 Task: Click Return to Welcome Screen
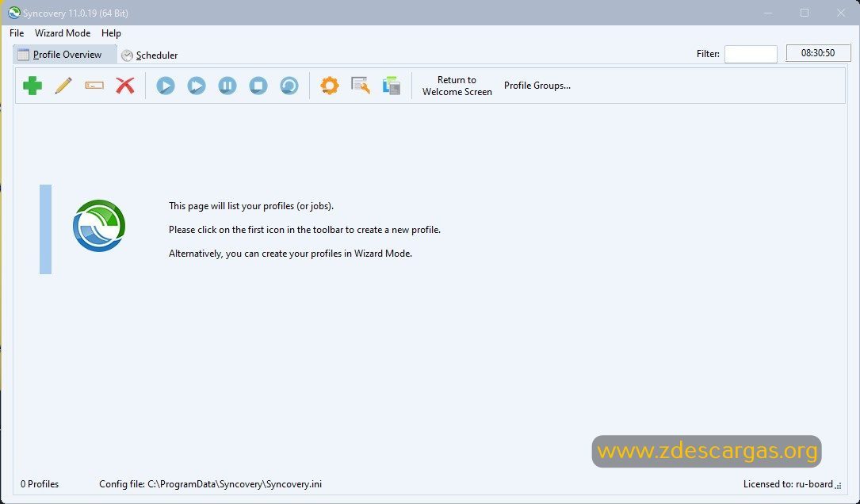tap(457, 86)
